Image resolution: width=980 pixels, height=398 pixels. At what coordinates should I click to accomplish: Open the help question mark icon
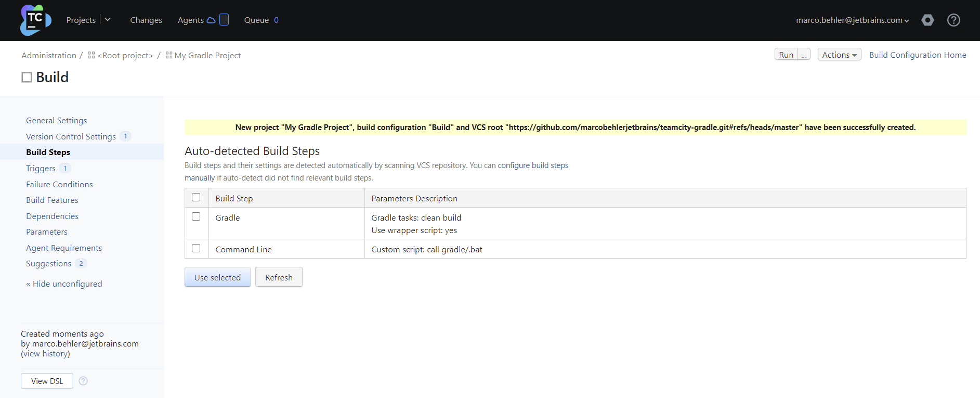click(953, 20)
